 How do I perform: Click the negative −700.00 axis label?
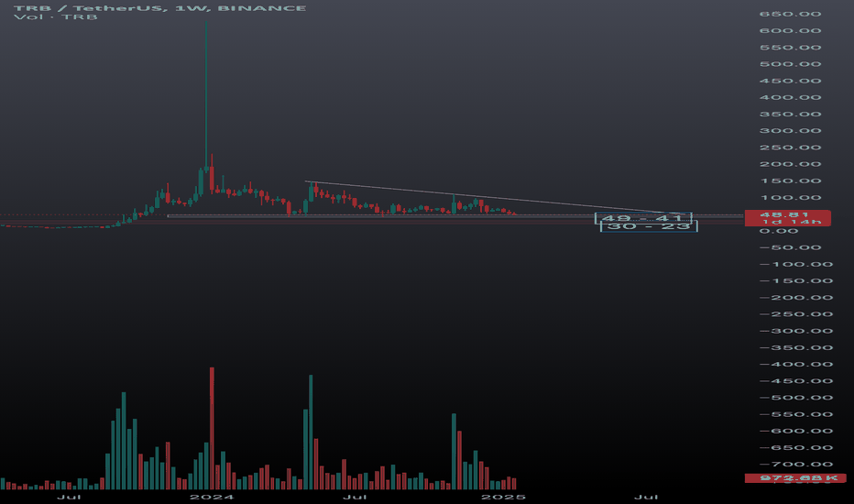pos(795,465)
